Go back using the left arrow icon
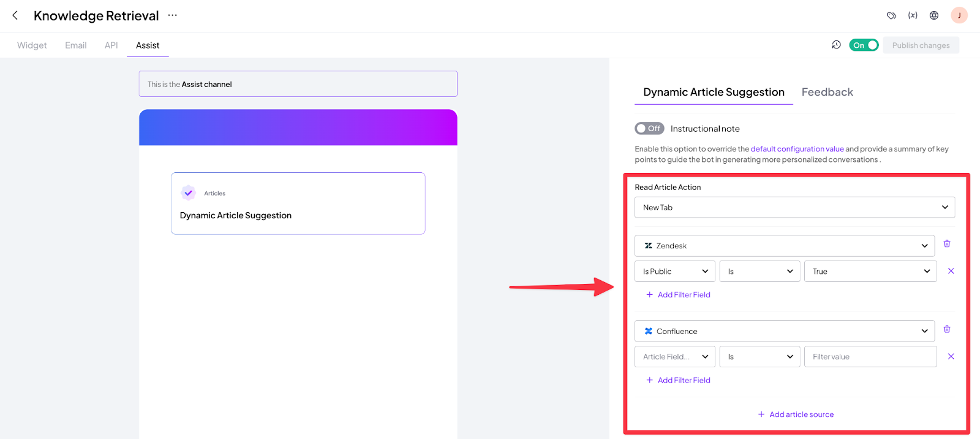980x439 pixels. 15,15
